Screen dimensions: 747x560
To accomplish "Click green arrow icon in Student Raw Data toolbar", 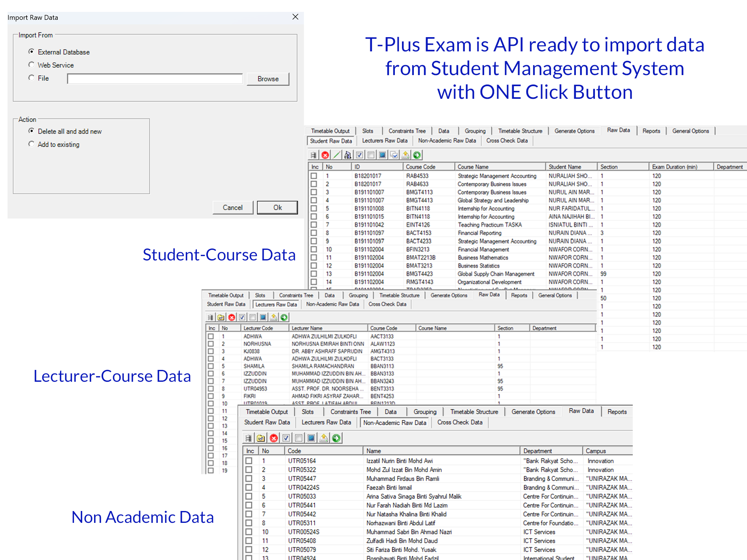I will [x=417, y=155].
